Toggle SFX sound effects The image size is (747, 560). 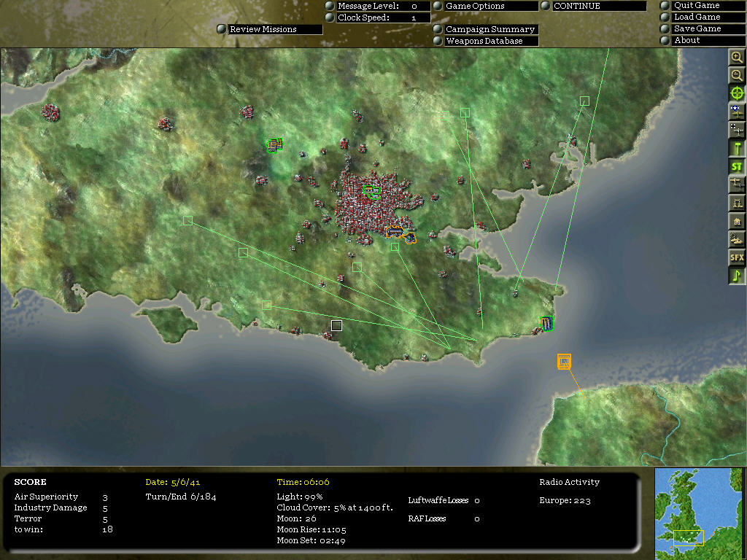(x=737, y=257)
